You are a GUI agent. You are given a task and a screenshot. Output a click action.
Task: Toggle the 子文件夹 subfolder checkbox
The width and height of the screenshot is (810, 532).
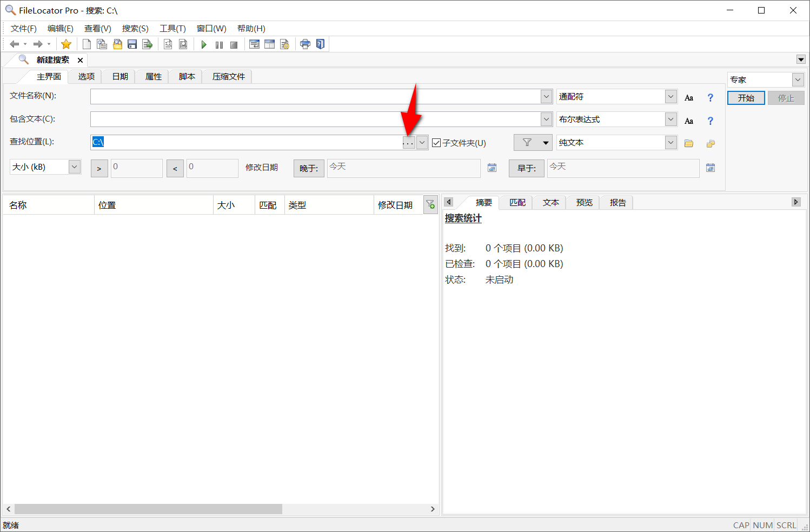pos(436,142)
